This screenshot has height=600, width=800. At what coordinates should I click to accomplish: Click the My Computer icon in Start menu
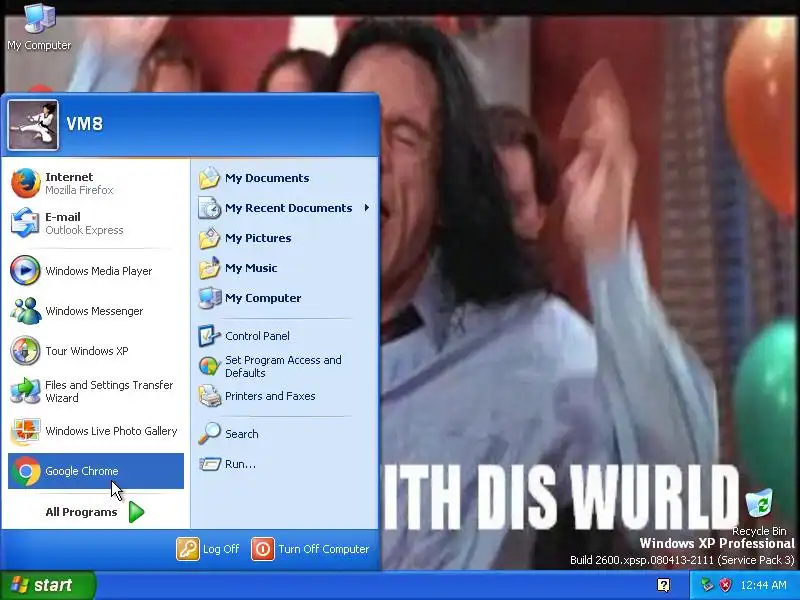pyautogui.click(x=209, y=298)
